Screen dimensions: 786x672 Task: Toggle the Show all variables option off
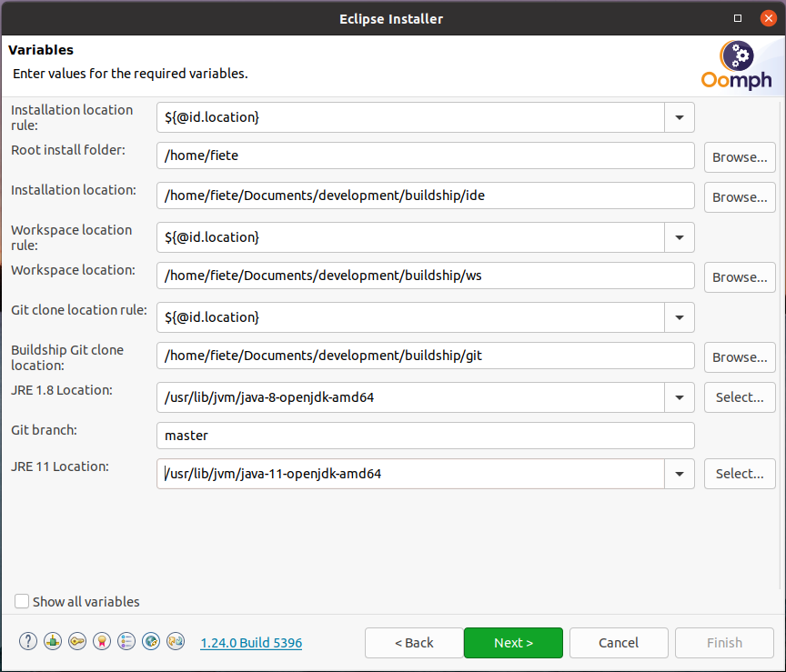pos(21,601)
